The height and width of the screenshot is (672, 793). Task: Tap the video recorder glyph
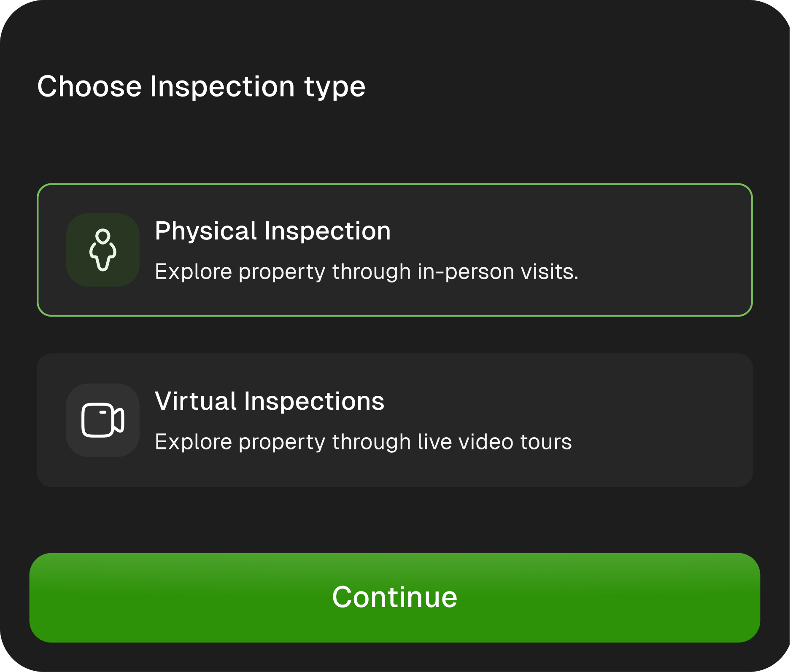[102, 420]
